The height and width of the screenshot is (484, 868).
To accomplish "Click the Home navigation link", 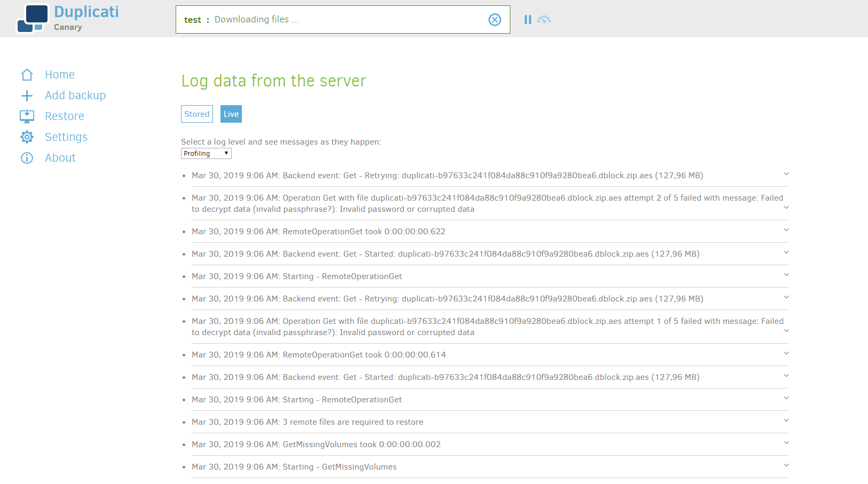I will click(59, 74).
